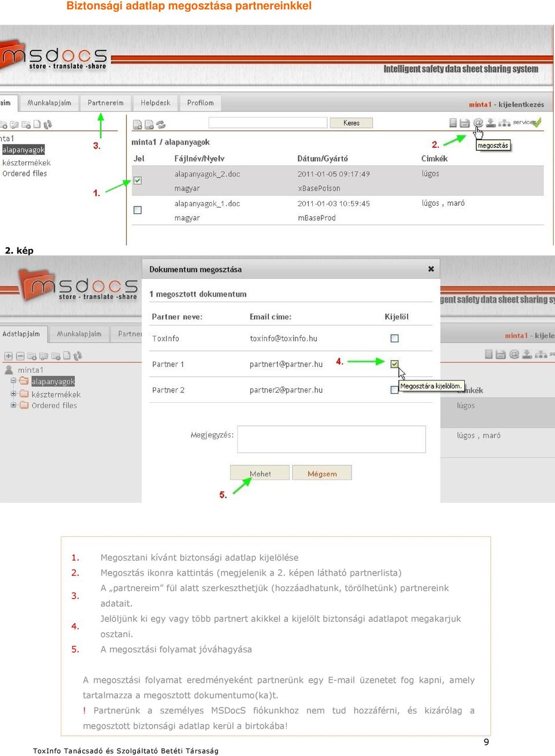Click the @ icon behind the share dialog
555x756 pixels.
click(x=514, y=354)
